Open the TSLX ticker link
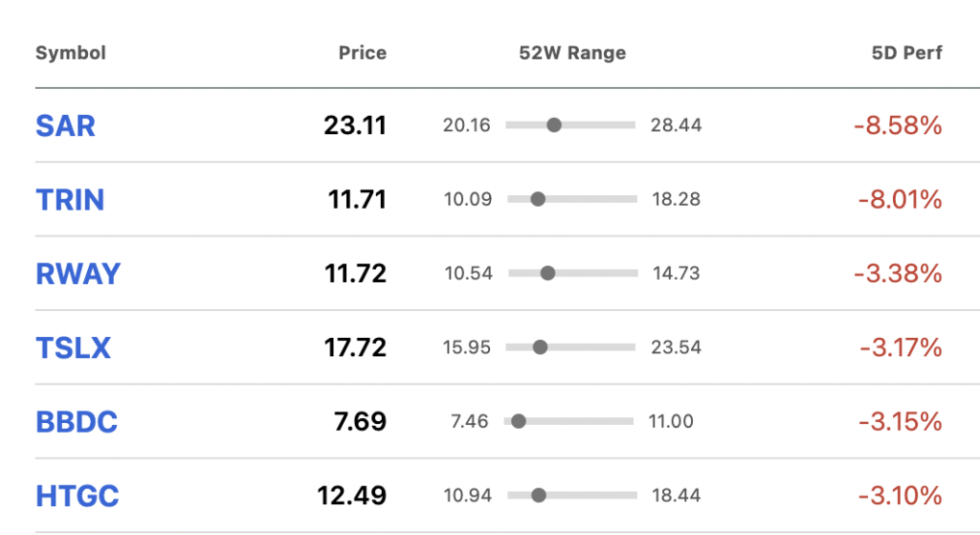The image size is (980, 535). 73,348
